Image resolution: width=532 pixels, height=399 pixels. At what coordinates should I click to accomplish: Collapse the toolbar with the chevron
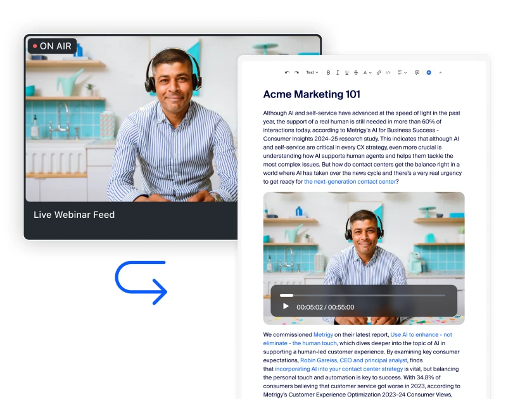[x=440, y=72]
